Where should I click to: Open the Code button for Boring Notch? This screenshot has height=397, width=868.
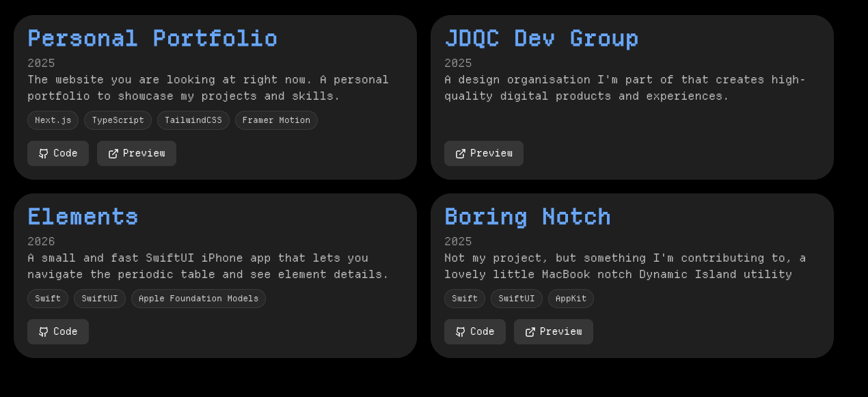point(475,332)
